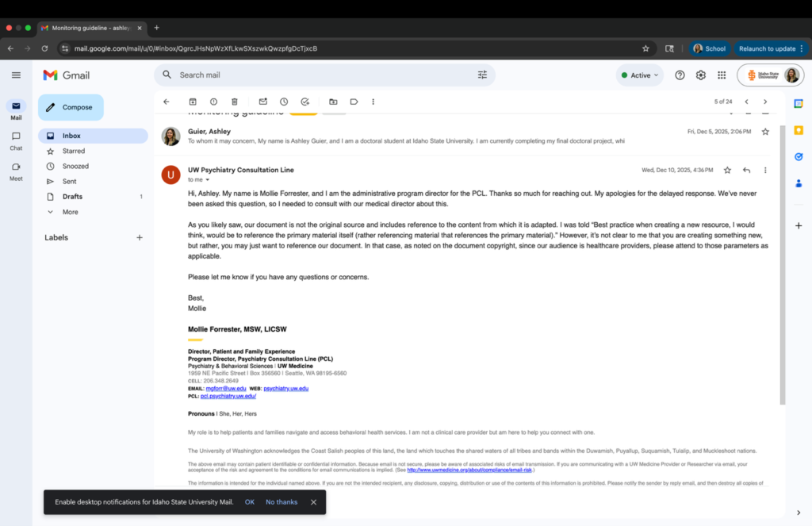The width and height of the screenshot is (812, 526).
Task: Mark the email as unread
Action: [263, 102]
